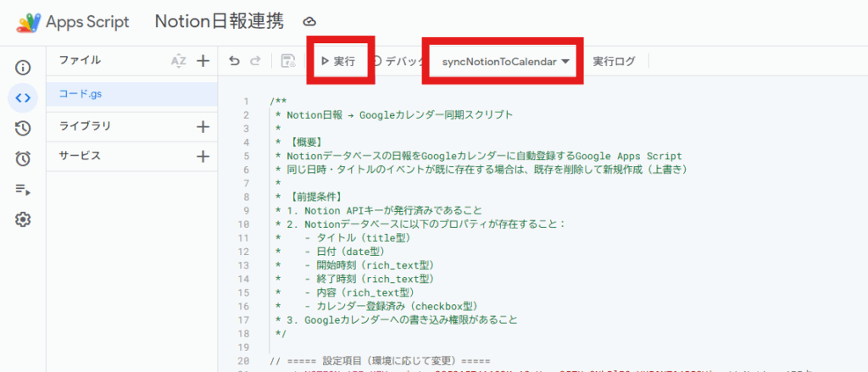Undo the last edit
This screenshot has height=372, width=868.
pos(234,62)
